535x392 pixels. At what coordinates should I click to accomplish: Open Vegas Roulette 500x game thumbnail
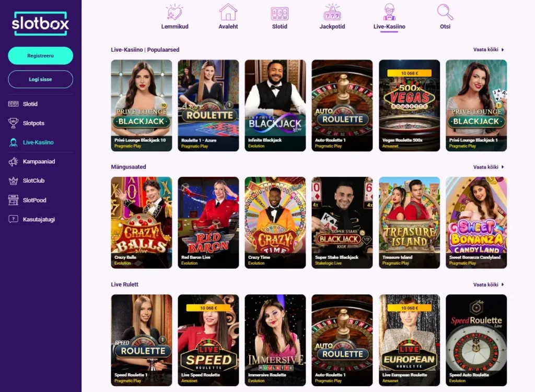point(409,105)
